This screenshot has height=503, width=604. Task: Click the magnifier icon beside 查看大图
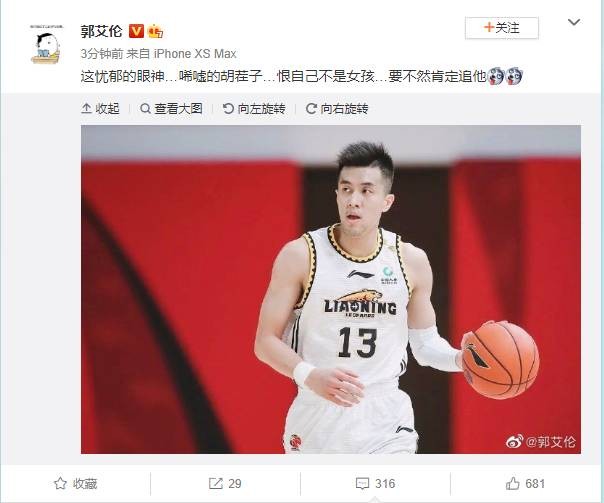(145, 109)
